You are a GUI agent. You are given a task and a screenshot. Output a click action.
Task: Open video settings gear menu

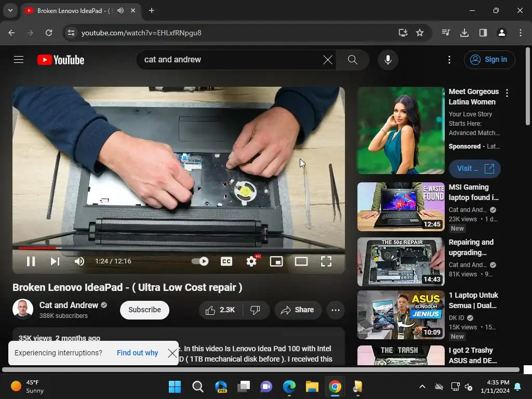point(251,261)
